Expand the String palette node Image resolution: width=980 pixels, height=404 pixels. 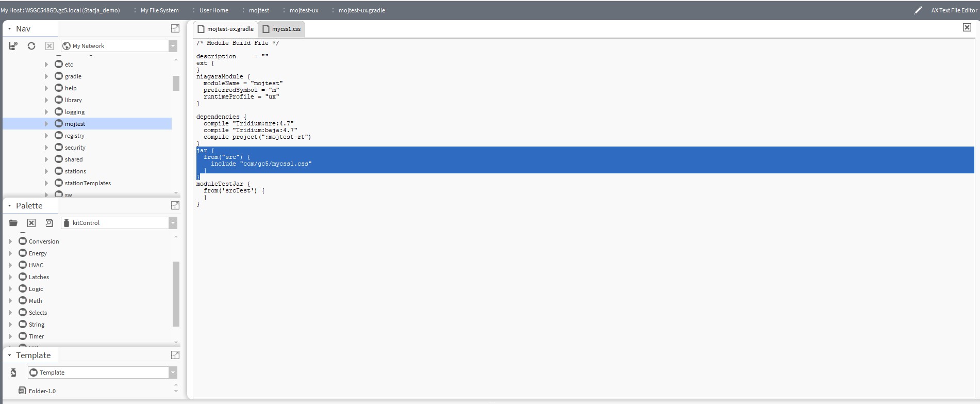[10, 325]
